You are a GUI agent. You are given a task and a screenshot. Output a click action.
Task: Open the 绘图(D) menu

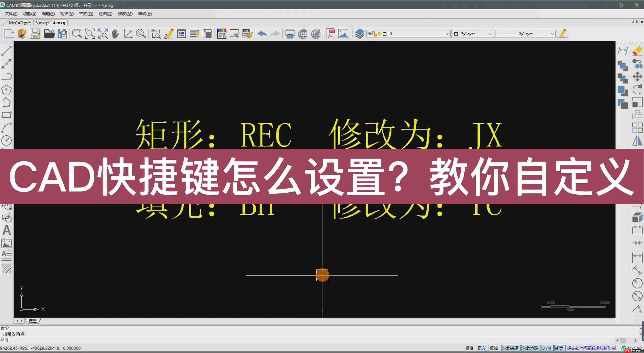click(105, 14)
